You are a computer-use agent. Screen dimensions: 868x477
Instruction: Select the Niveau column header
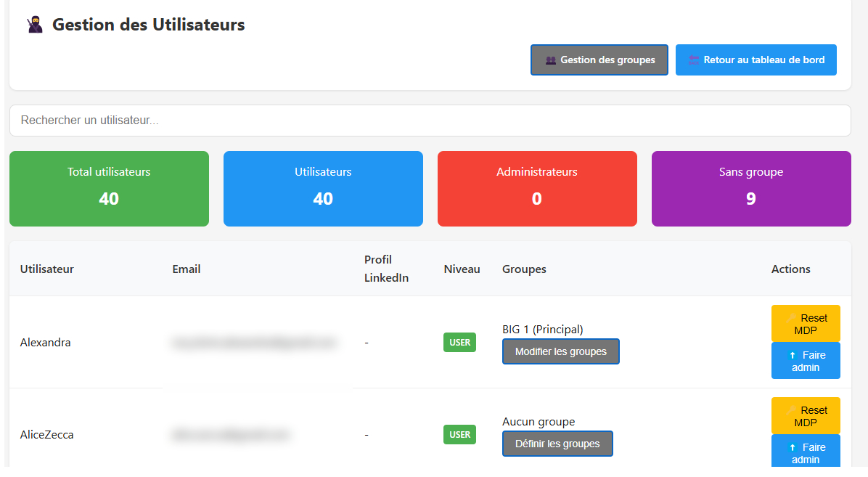pyautogui.click(x=462, y=269)
